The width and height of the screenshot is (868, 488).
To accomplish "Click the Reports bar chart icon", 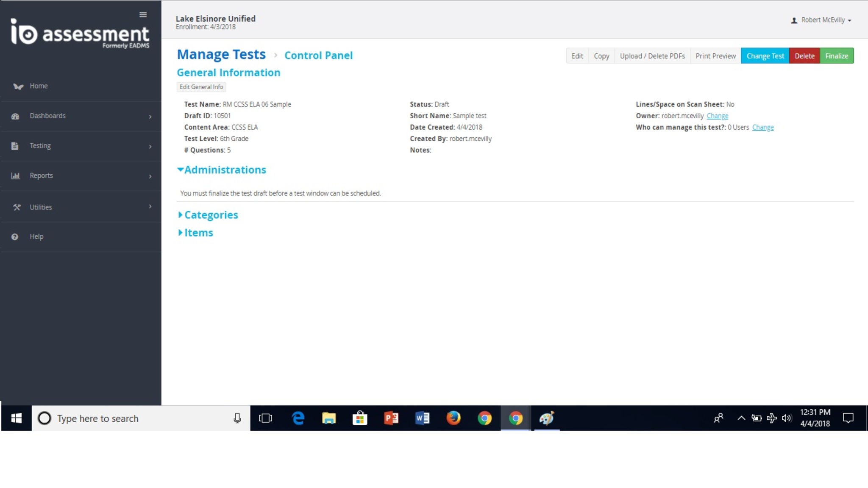I will click(15, 176).
